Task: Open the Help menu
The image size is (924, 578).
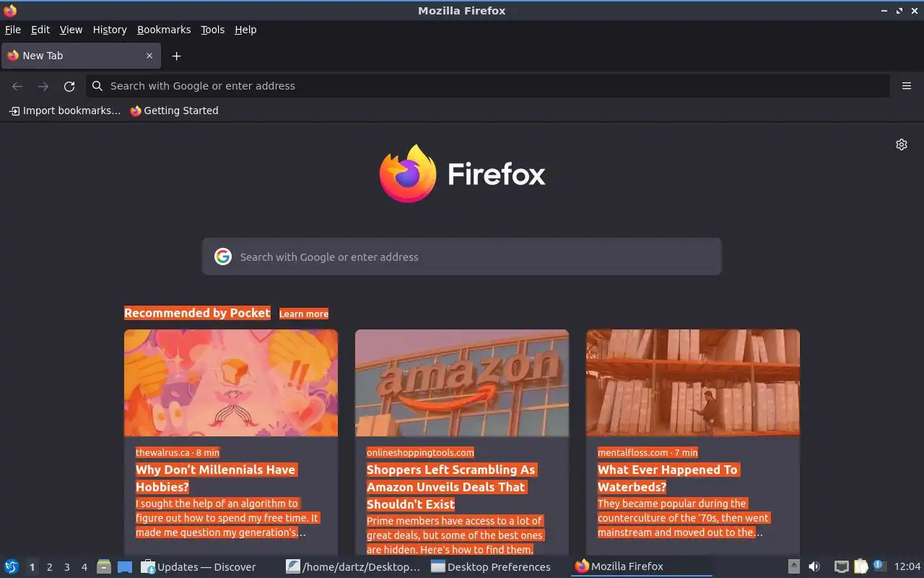Action: 245,30
